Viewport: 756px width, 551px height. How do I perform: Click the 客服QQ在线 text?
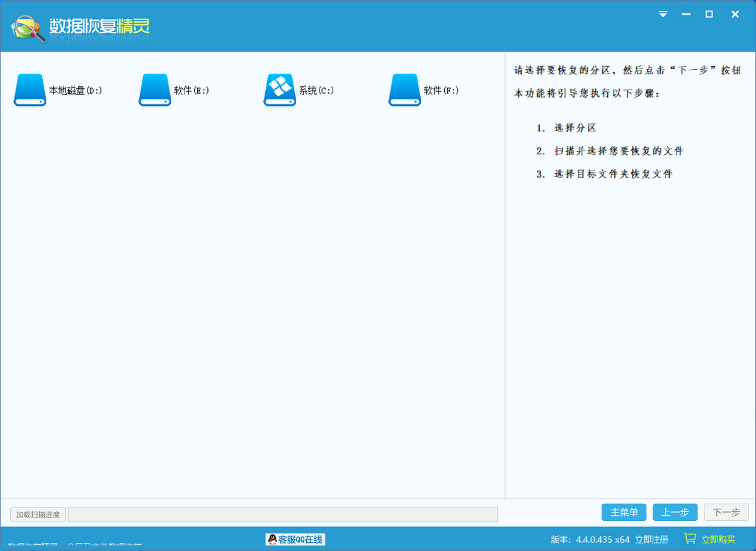click(301, 540)
